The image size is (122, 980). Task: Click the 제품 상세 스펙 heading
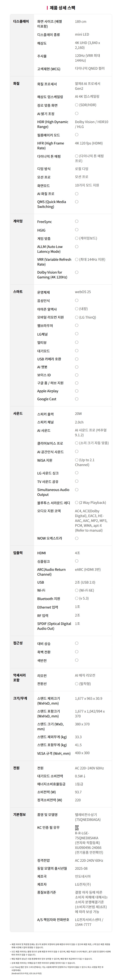point(63,8)
